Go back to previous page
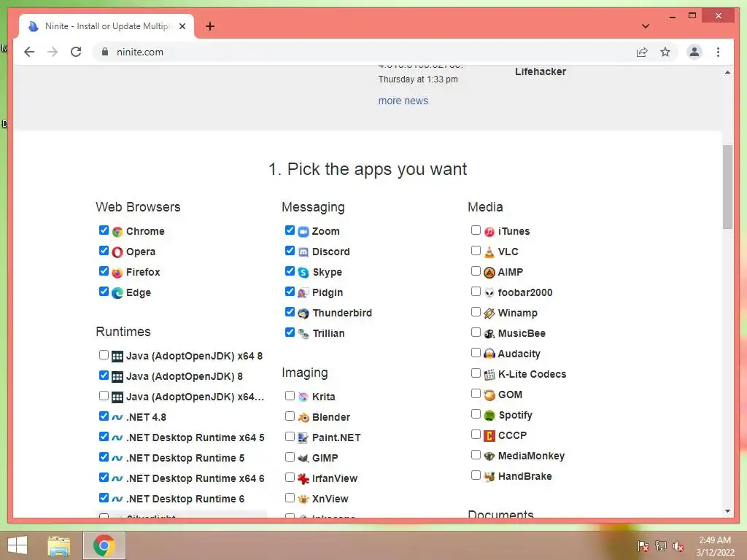 coord(29,52)
